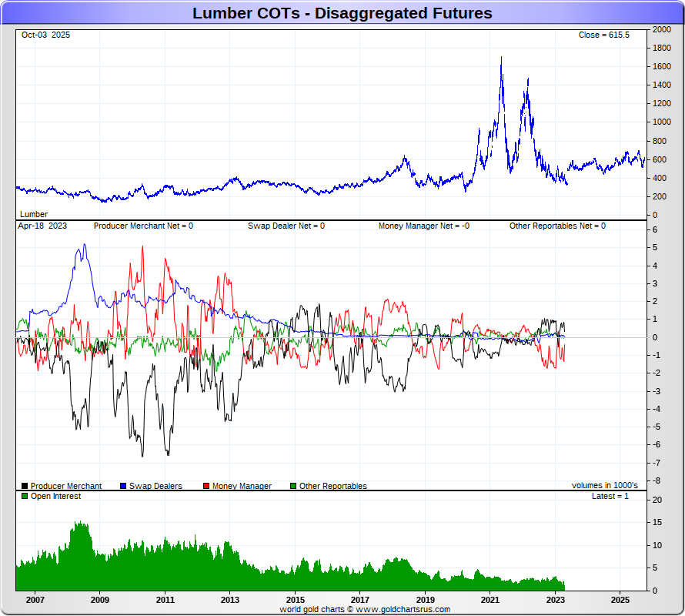This screenshot has width=685, height=616.
Task: Click the 'Close = 615.5' value
Action: (x=603, y=35)
